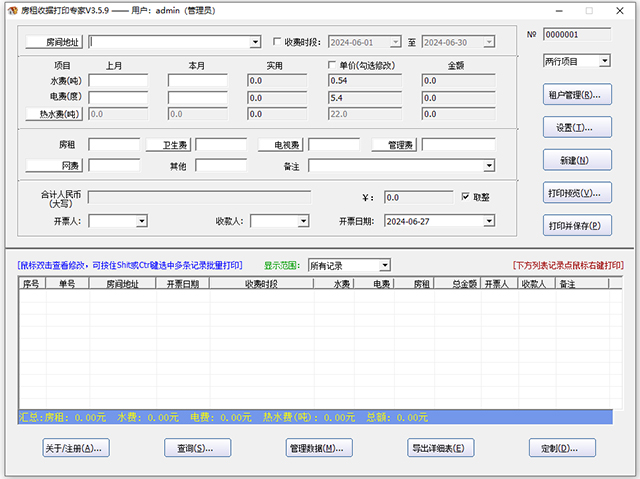The image size is (640, 479).
Task: Minimize the application window
Action: tap(559, 11)
